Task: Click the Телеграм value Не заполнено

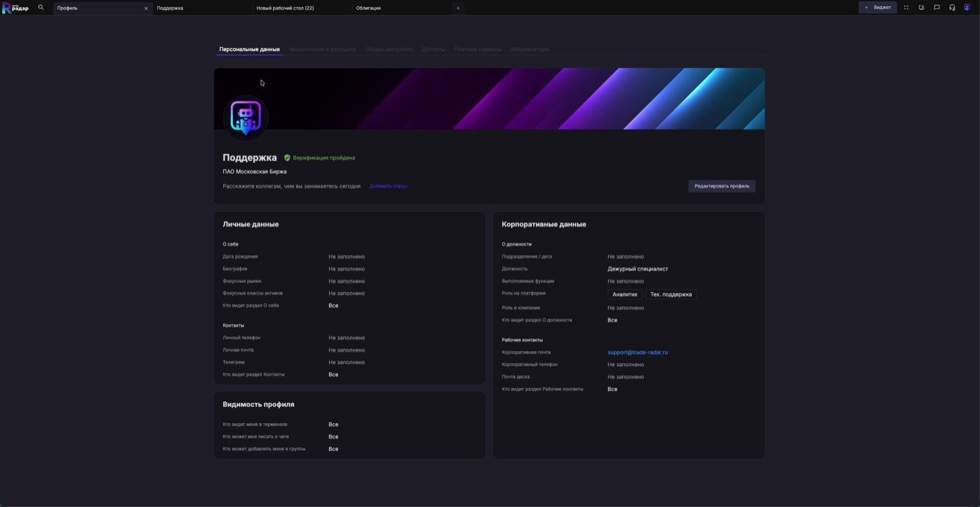Action: [x=346, y=363]
